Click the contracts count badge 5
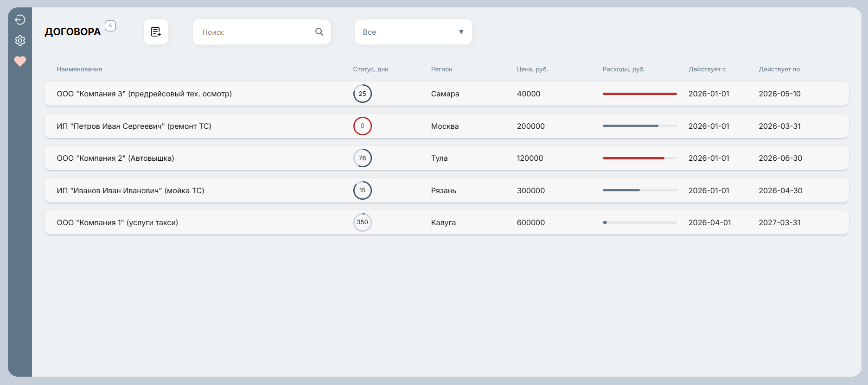 coord(110,26)
